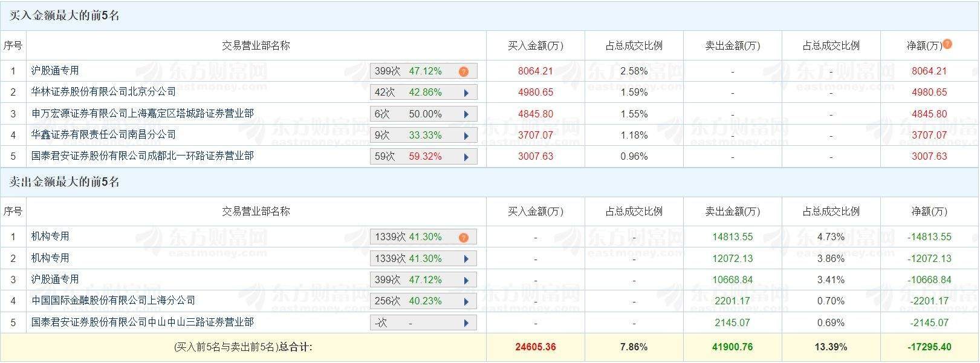
Task: Click the orange help icon beside 净额(万) header
Action: pyautogui.click(x=947, y=44)
